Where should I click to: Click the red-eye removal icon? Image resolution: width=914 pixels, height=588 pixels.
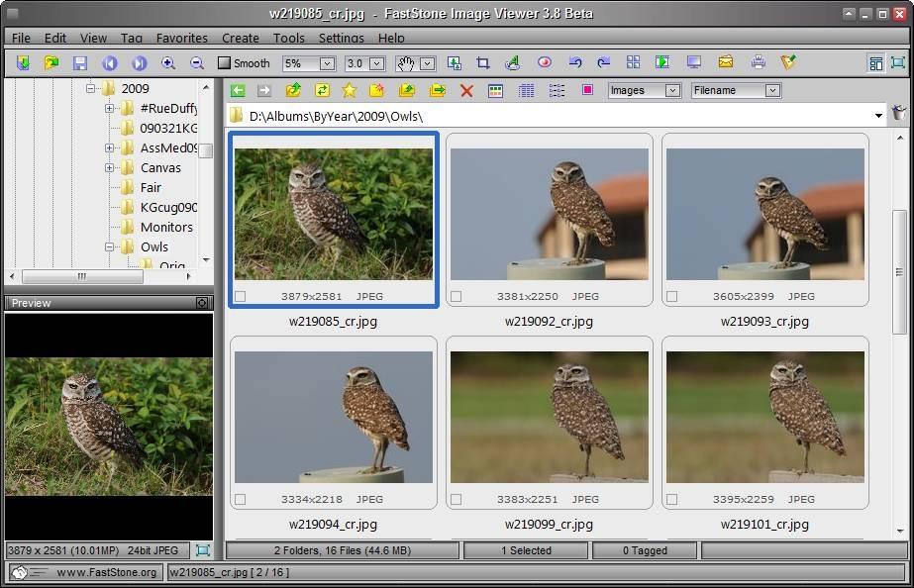coord(544,62)
